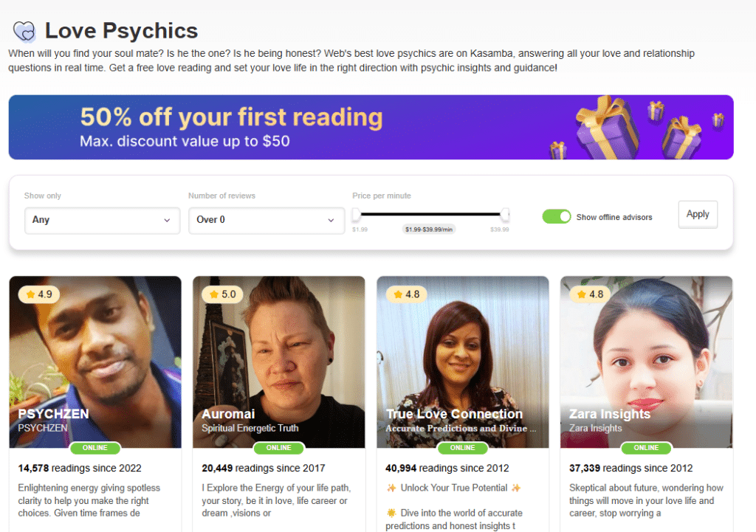The width and height of the screenshot is (756, 532).
Task: Click the left handle of price slider
Action: (357, 214)
